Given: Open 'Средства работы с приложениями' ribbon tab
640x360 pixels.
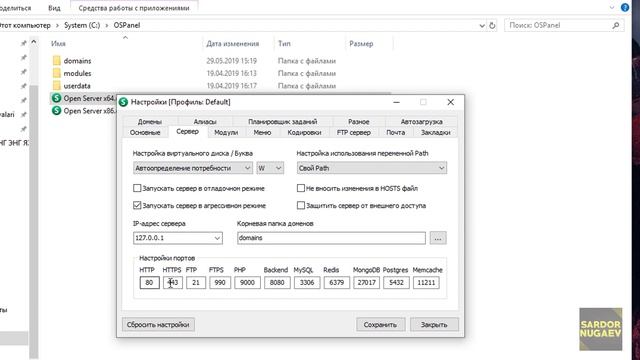Looking at the screenshot, I should tap(134, 8).
